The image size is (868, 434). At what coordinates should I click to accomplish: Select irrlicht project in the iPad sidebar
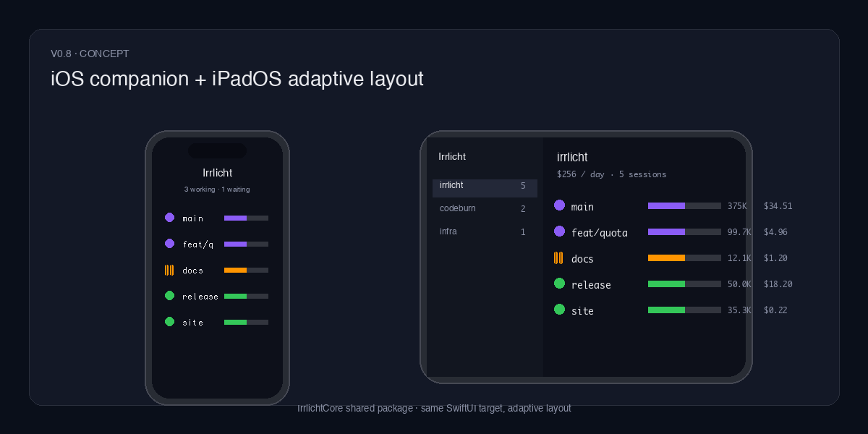coord(485,188)
